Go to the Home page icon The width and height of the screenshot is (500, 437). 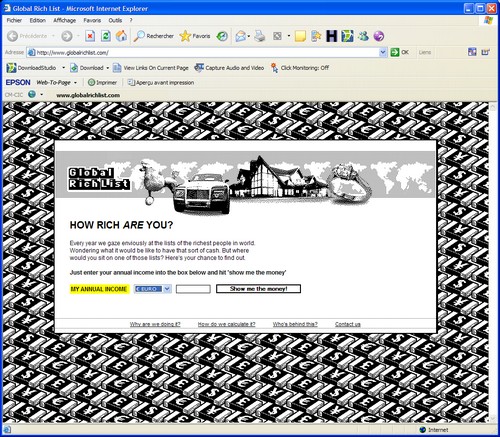click(121, 36)
